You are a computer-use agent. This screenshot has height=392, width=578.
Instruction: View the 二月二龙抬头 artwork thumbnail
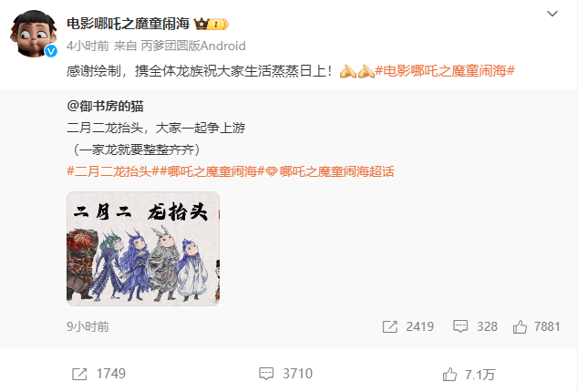pos(143,249)
